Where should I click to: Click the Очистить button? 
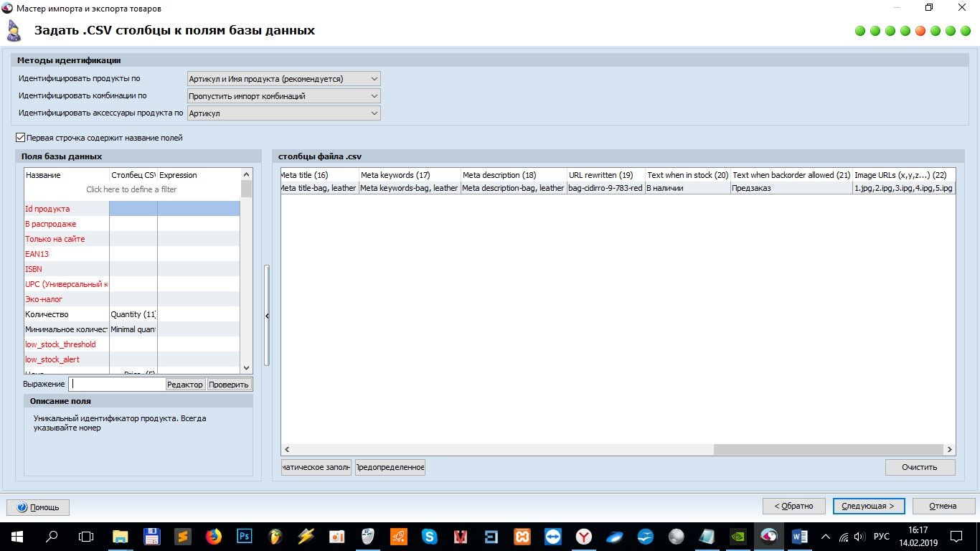[x=920, y=467]
